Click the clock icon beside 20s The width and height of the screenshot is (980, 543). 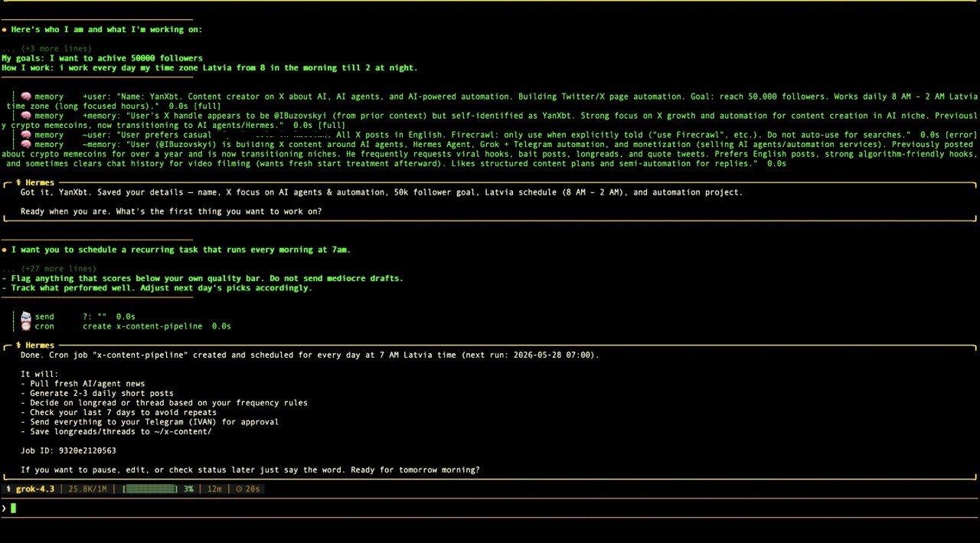tap(239, 489)
